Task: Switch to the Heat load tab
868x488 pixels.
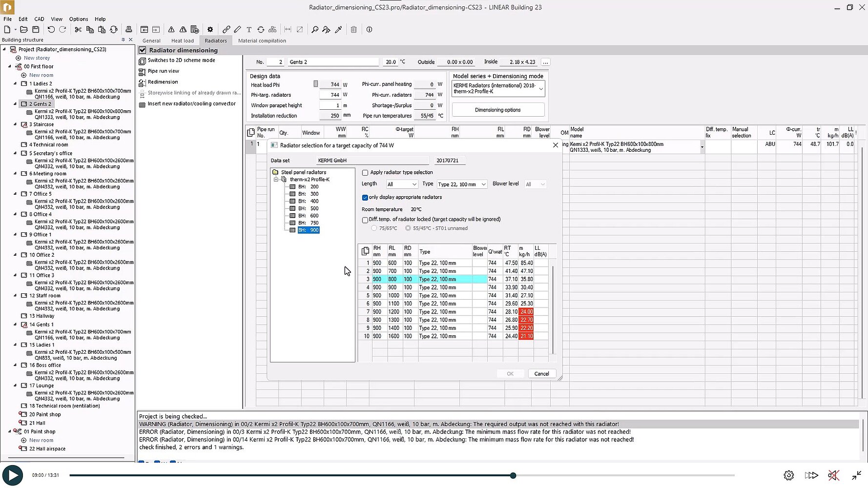Action: [x=182, y=41]
